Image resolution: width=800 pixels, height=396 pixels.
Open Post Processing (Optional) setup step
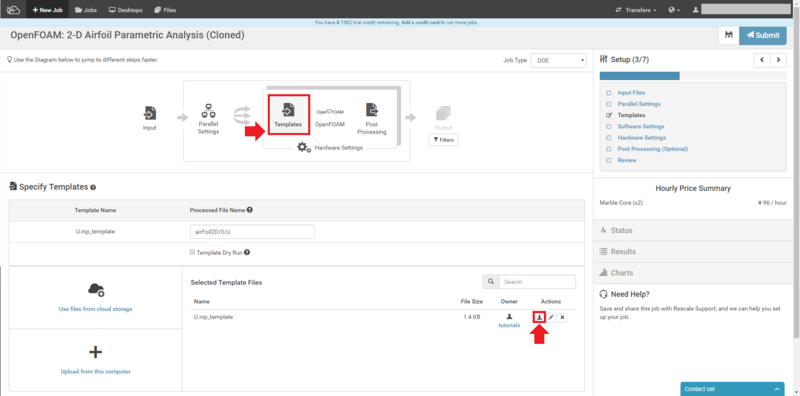[x=653, y=149]
